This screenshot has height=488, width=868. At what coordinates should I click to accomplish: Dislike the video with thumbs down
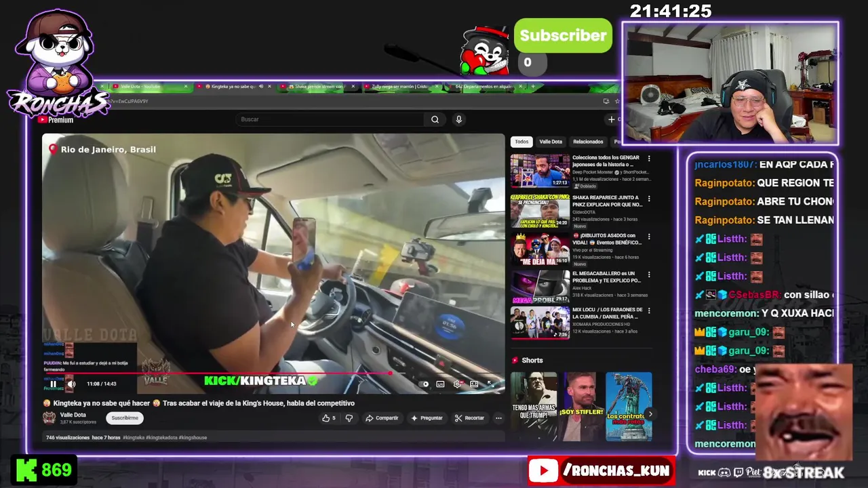click(349, 418)
